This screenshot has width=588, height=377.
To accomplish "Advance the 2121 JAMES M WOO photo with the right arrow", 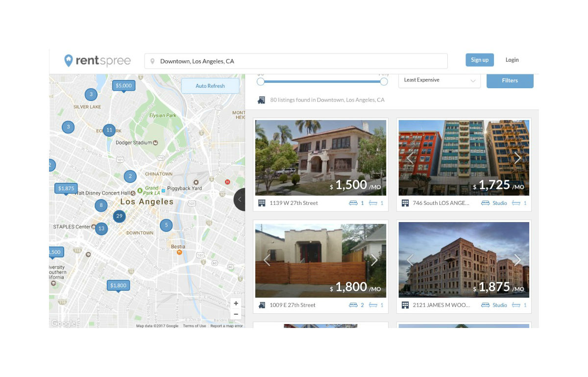I will coord(517,260).
